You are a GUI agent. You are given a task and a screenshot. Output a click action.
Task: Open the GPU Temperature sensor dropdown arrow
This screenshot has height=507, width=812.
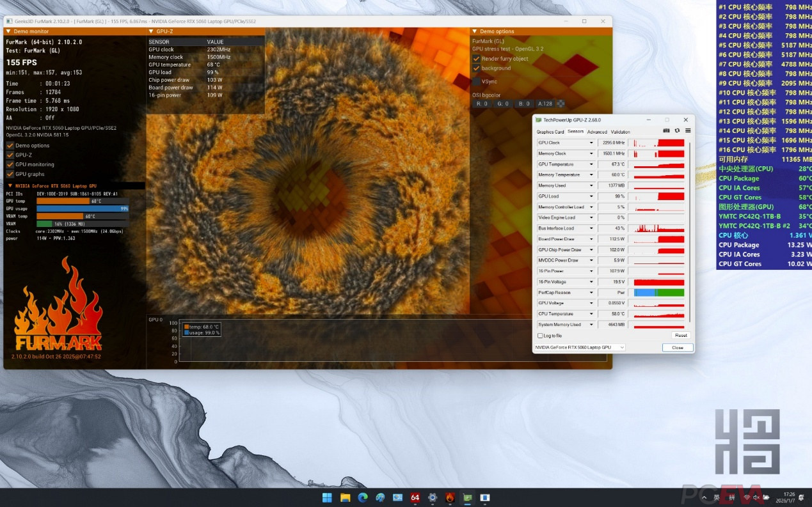591,164
